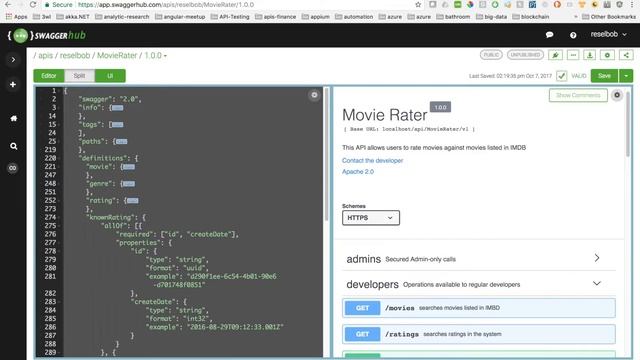
Task: Open the blockchain bookmark folder
Action: pyautogui.click(x=531, y=17)
